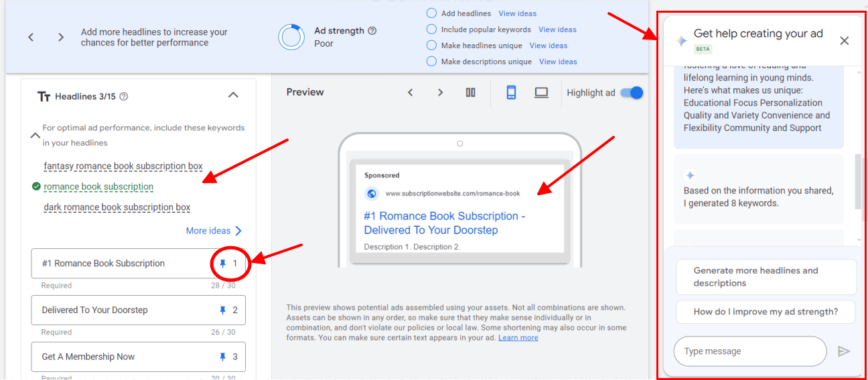Viewport: 868px width, 380px height.
Task: Select the Add headlines suggestion radio
Action: coord(431,13)
